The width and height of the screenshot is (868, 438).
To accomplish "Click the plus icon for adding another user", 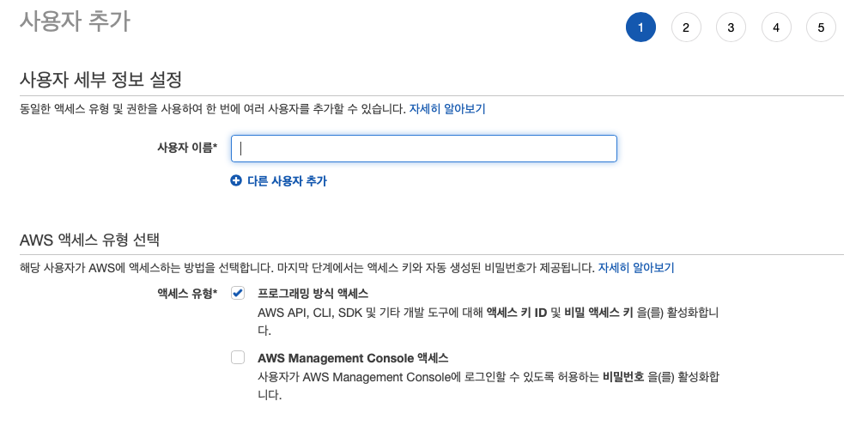I will coord(236,180).
